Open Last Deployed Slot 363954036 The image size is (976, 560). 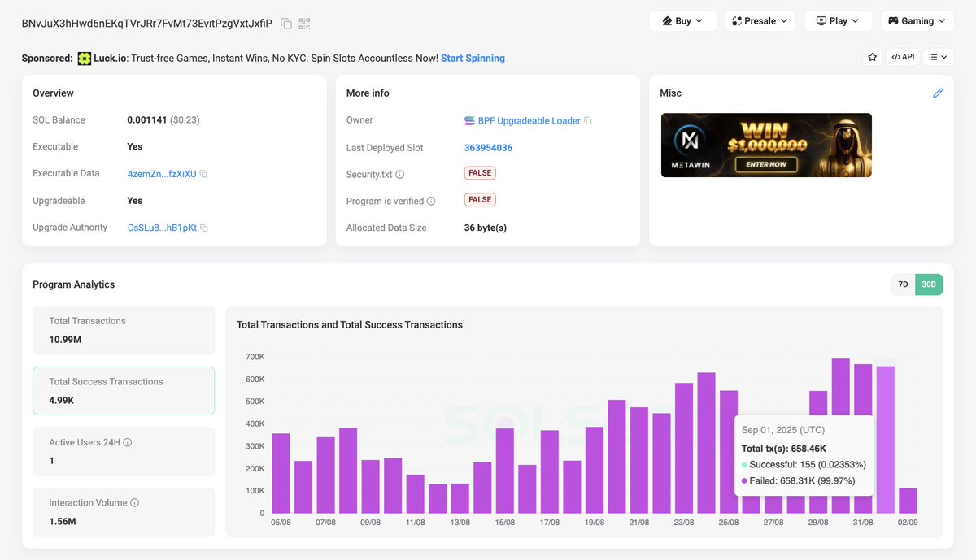488,148
